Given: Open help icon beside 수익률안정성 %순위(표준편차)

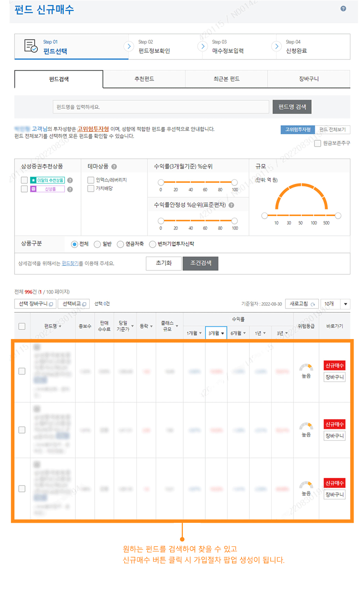Looking at the screenshot, I should [232, 205].
